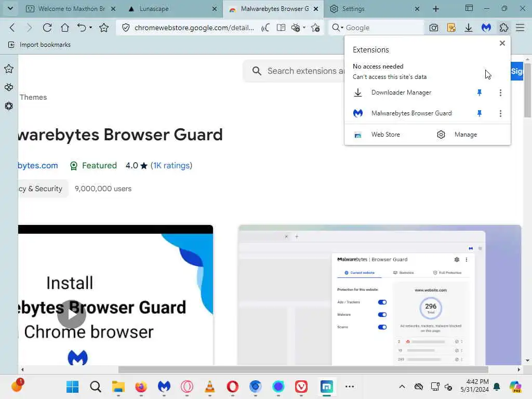Open search engine selector dropdown
The width and height of the screenshot is (532, 399).
tap(342, 28)
